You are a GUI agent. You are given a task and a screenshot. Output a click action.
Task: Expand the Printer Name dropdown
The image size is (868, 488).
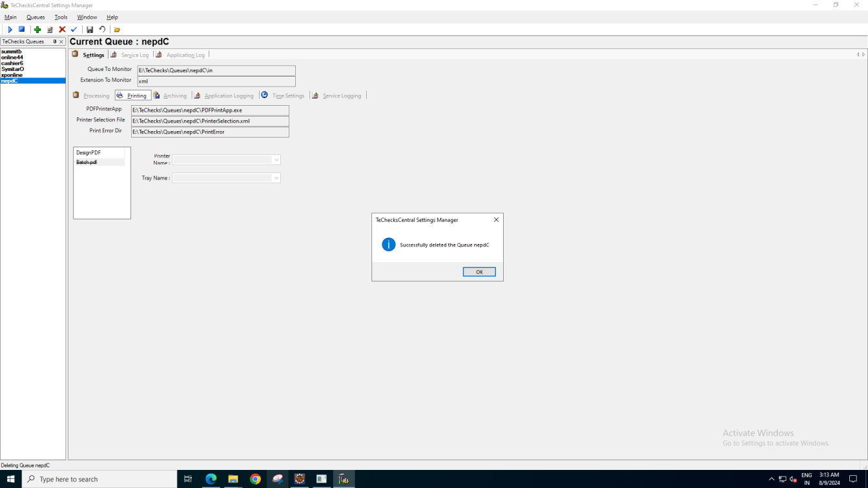tap(276, 160)
